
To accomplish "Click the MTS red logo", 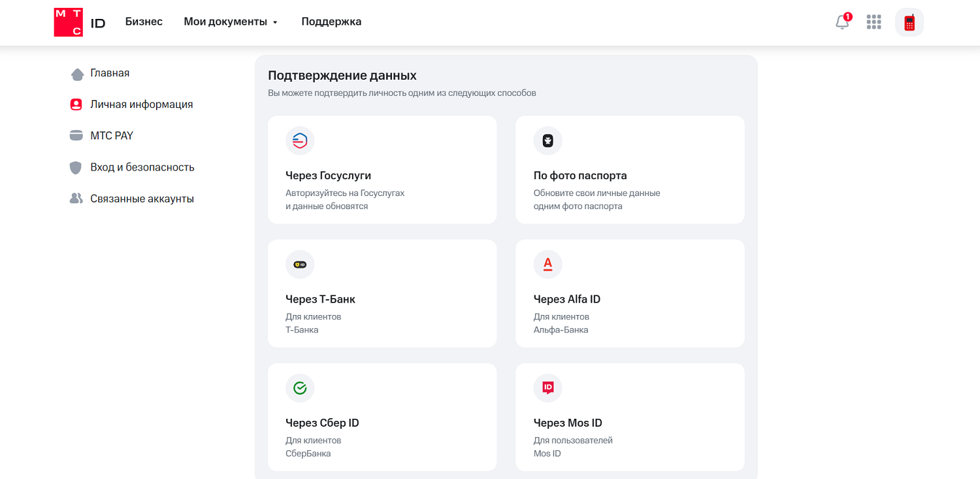I will click(69, 22).
